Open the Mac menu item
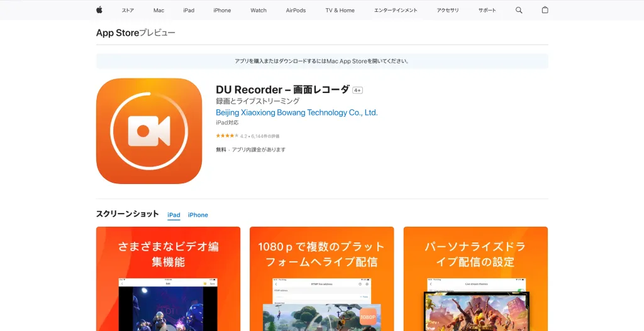Viewport: 644px width, 331px height. (159, 10)
